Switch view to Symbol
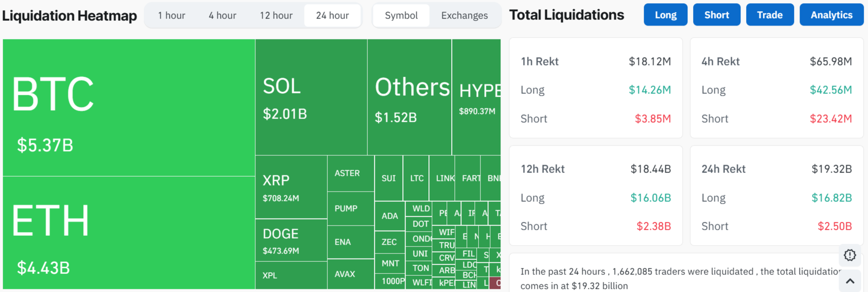Screen dimensions: 868x292 pos(401,15)
